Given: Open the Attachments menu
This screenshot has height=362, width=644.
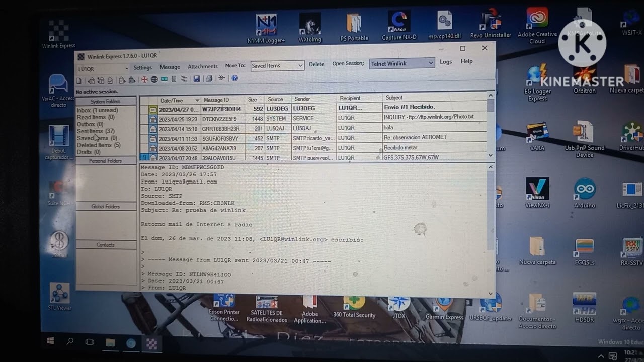Looking at the screenshot, I should click(202, 66).
